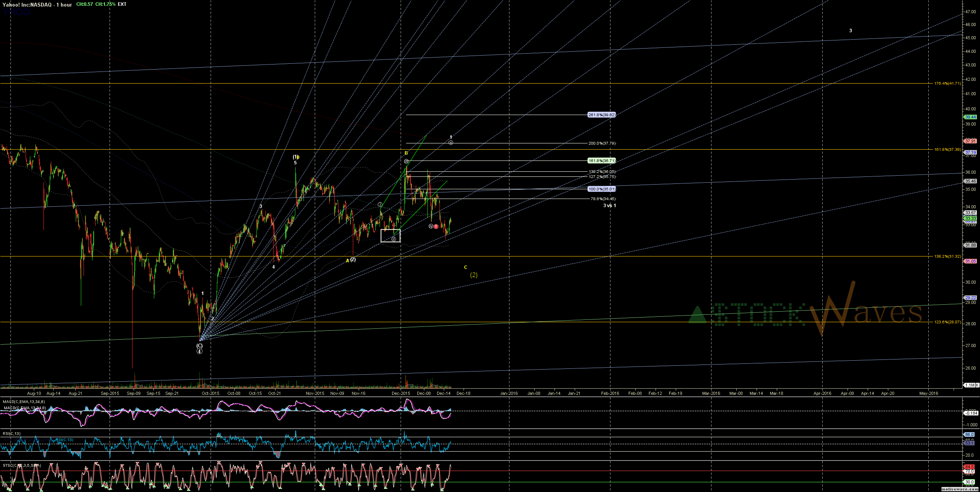
Task: Click the 53.1 RSI value tag
Action: pyautogui.click(x=970, y=443)
